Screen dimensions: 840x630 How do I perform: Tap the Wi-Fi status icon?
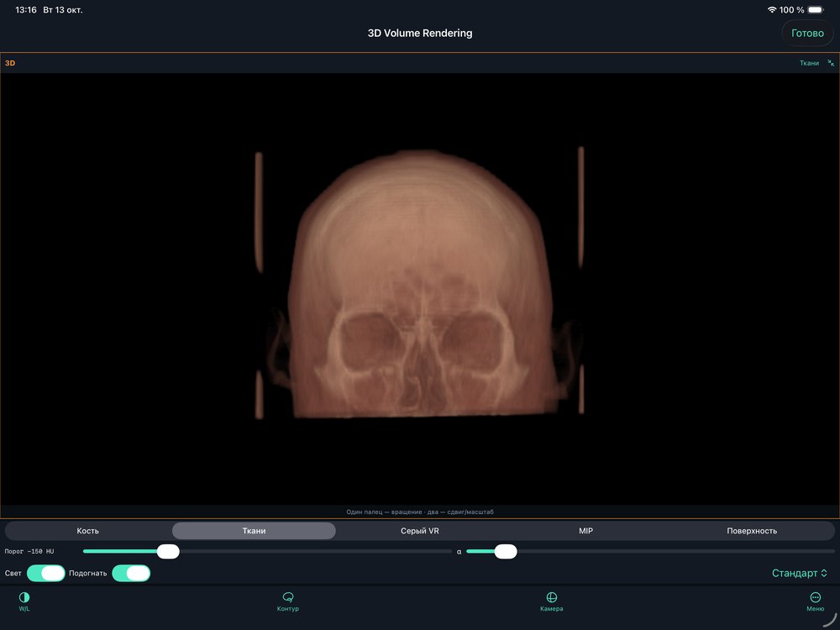771,9
